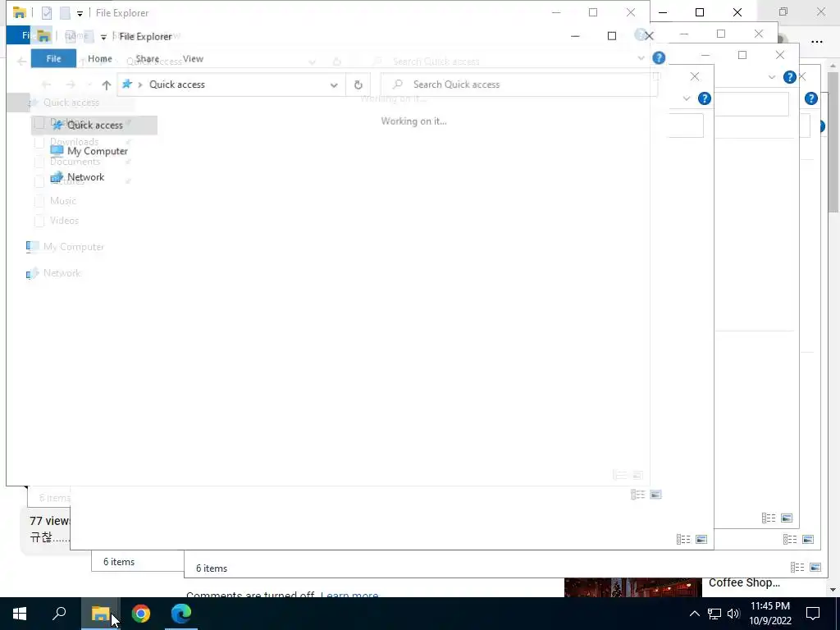Click the blue star icon in address bar
840x630 pixels.
point(127,84)
